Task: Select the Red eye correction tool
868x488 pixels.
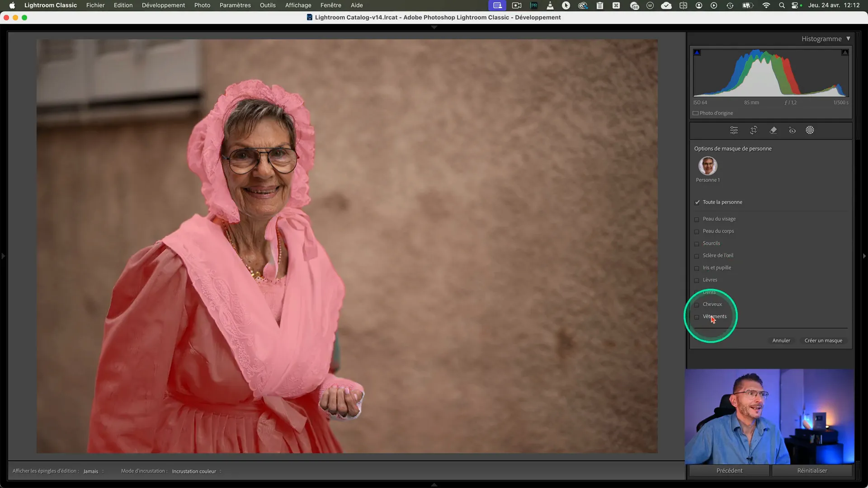Action: coord(792,130)
